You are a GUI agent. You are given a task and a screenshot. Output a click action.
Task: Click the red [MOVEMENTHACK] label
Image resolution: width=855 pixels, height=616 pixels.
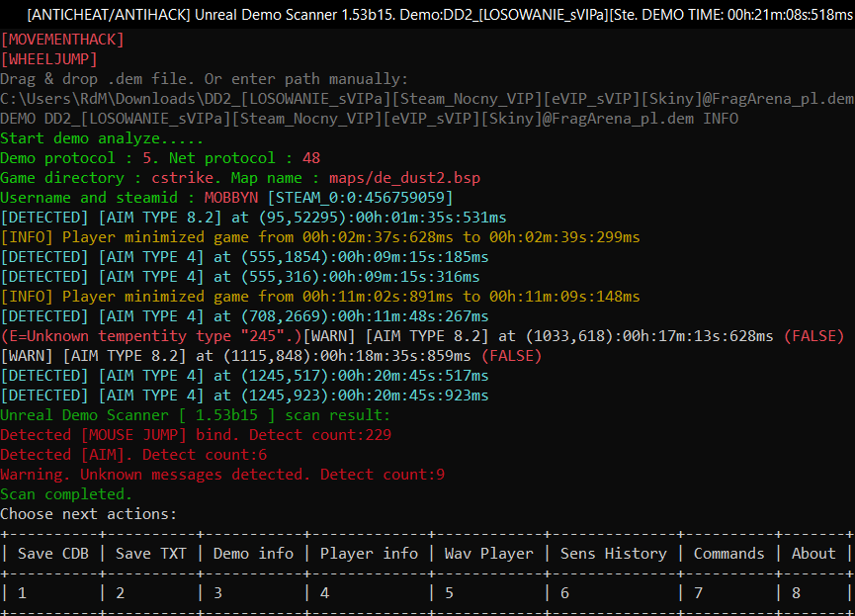click(x=63, y=40)
